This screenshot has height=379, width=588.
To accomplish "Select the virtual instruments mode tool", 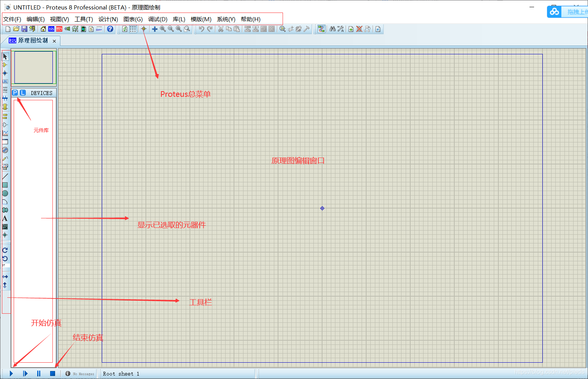I will click(x=5, y=167).
